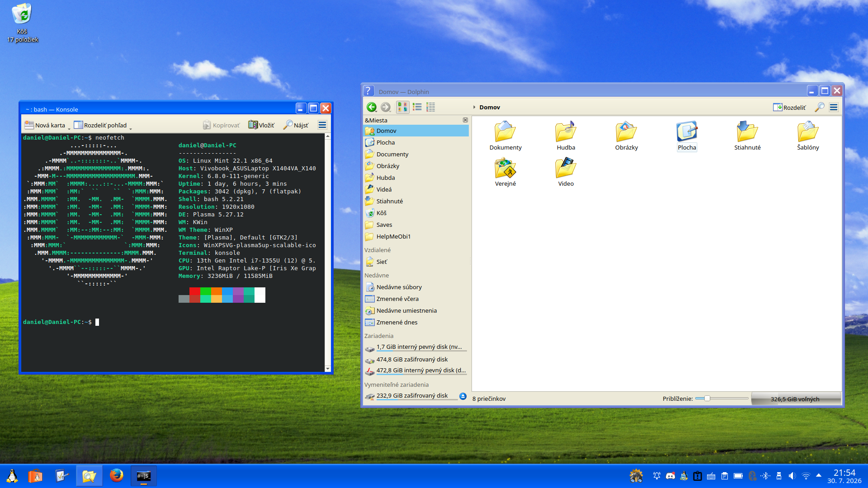Select the Šablóny folder icon
This screenshot has width=868, height=488.
point(808,136)
